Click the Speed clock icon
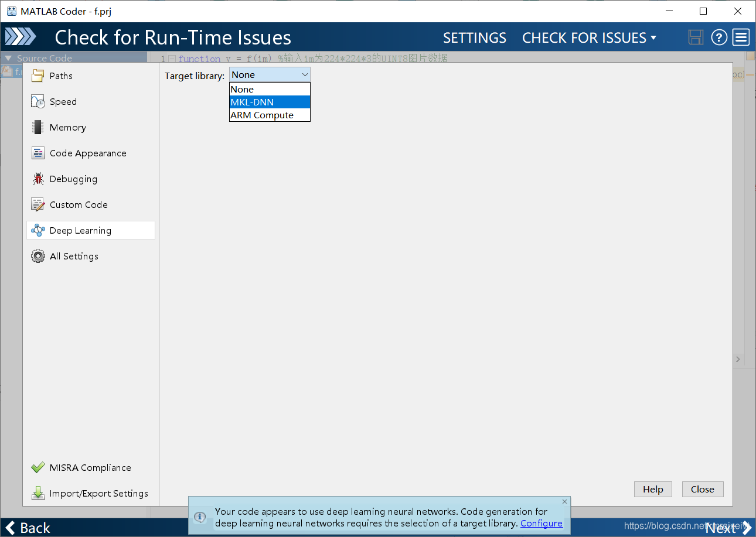 click(x=38, y=101)
